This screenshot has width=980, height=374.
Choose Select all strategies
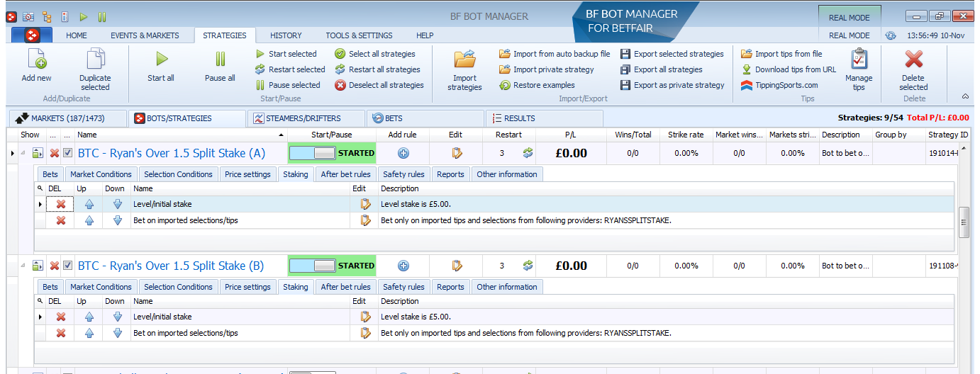(x=375, y=54)
